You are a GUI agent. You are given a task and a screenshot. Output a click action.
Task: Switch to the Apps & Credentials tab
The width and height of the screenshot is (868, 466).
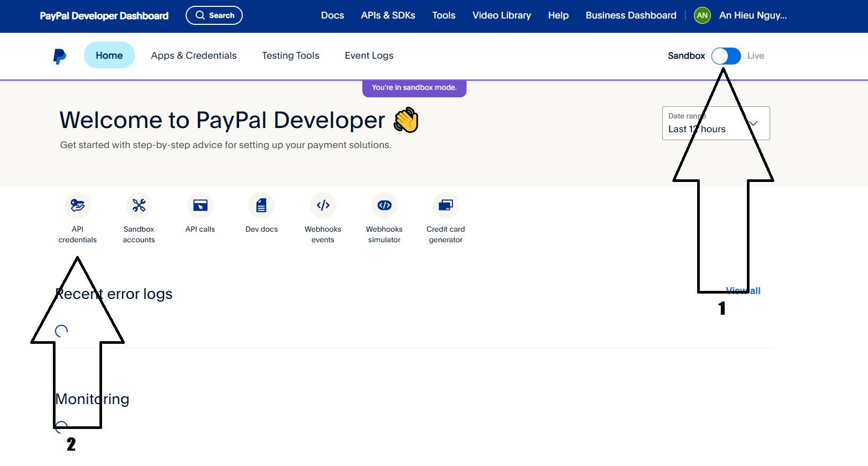[x=194, y=56]
